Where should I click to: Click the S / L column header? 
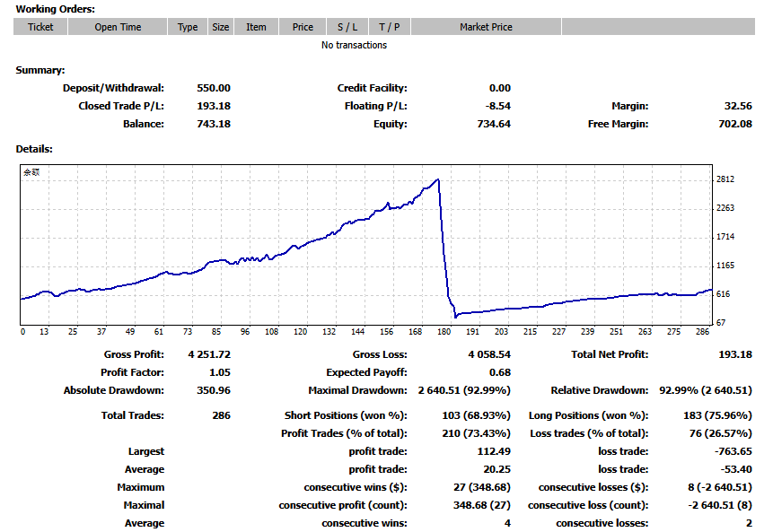pyautogui.click(x=347, y=27)
